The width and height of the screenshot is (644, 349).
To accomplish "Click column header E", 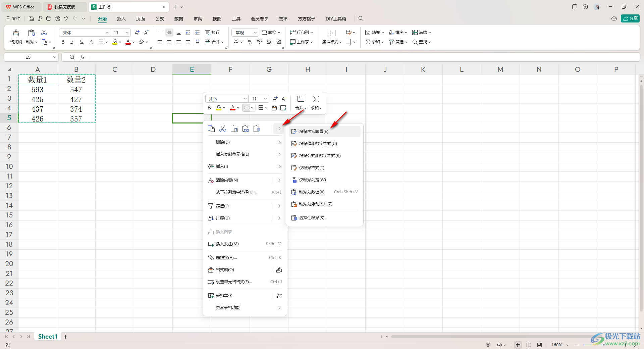I will click(x=192, y=69).
